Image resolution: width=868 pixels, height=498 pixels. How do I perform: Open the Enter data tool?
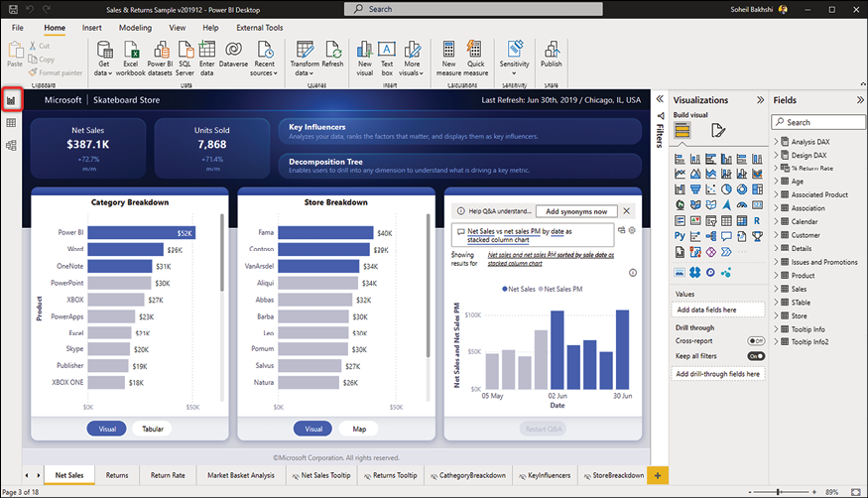[207, 59]
